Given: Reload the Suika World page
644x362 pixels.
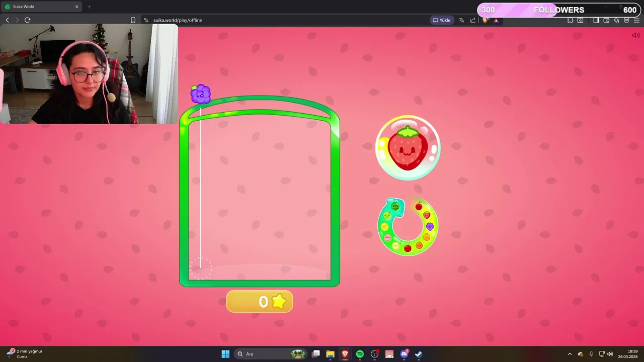Looking at the screenshot, I should coord(27,20).
